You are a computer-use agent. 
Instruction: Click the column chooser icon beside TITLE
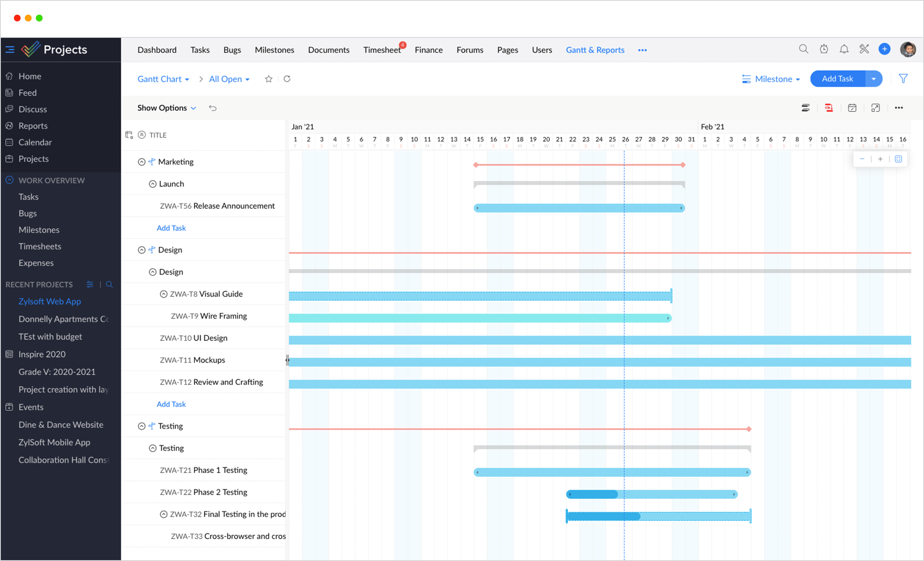(x=129, y=135)
